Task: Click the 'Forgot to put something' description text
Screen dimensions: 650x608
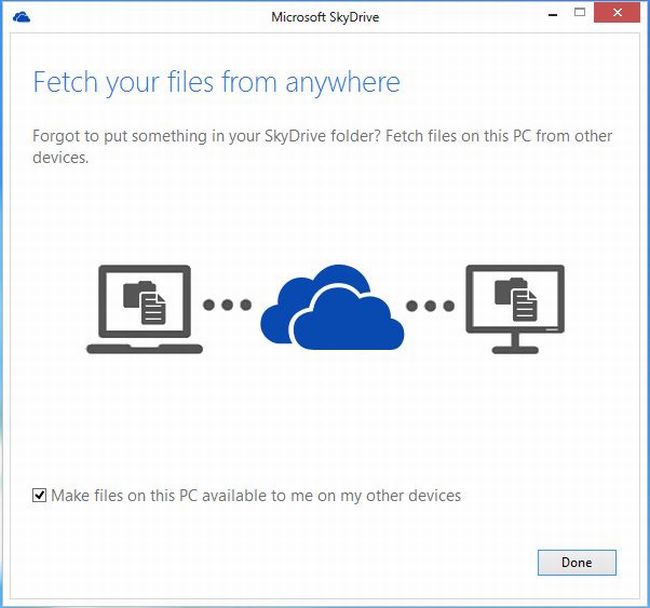Action: coord(322,146)
